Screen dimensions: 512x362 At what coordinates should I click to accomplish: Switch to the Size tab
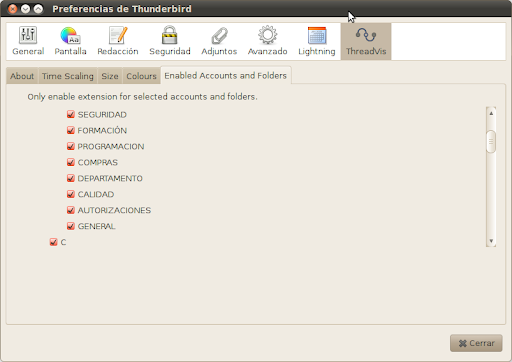point(110,76)
